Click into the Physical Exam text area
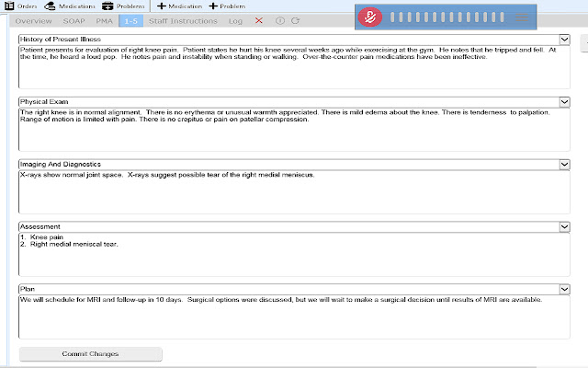Image resolution: width=588 pixels, height=368 pixels. (294, 130)
